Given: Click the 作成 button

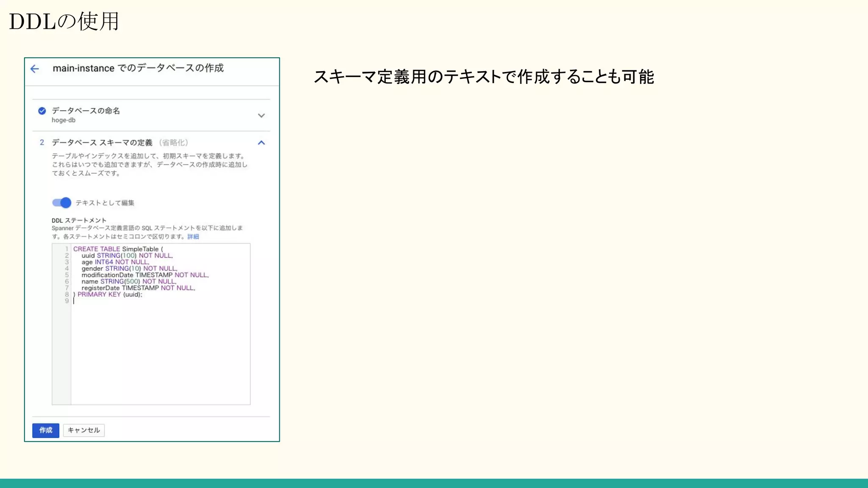Looking at the screenshot, I should (46, 430).
